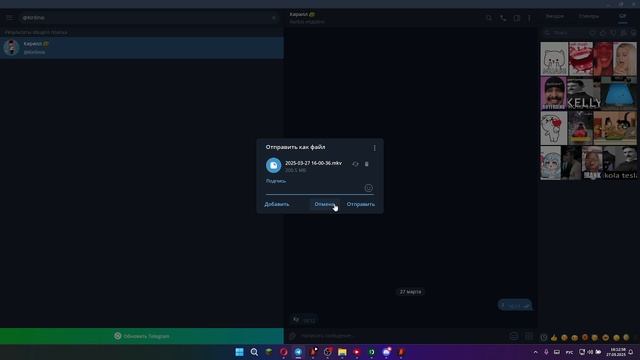Select the white bunny with heart GIF
Viewport: 640px width, 360px height.
554,128
